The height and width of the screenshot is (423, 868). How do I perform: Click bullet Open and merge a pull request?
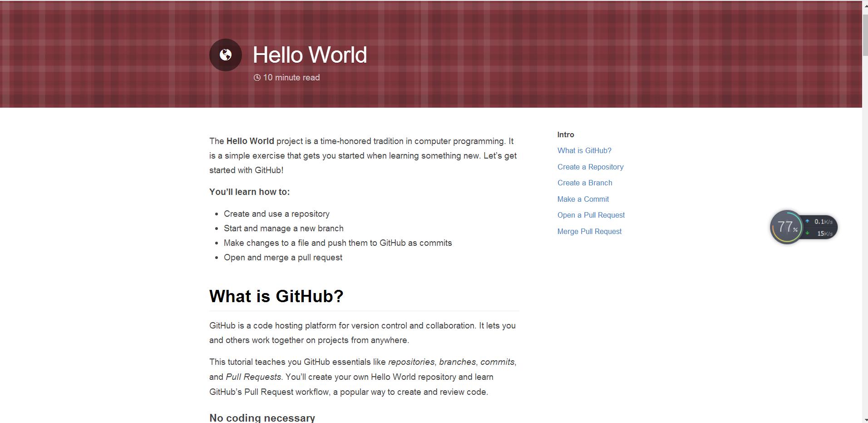click(x=283, y=257)
